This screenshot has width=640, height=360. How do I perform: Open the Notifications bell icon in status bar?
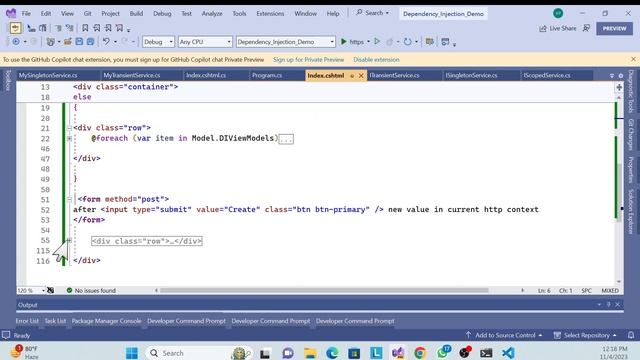631,335
